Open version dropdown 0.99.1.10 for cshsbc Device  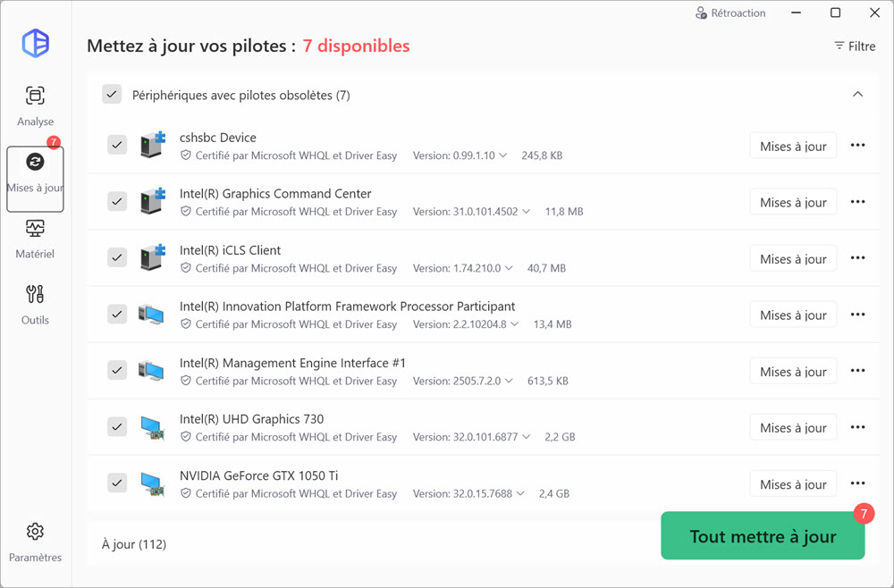tap(460, 155)
